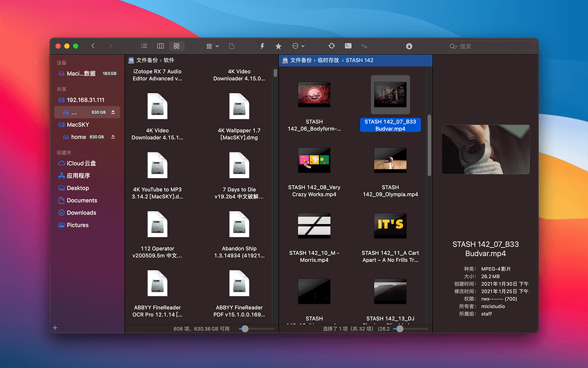Select ABBYY FineReader PDF disk image
Image resolution: width=588 pixels, height=368 pixels.
pos(239,284)
